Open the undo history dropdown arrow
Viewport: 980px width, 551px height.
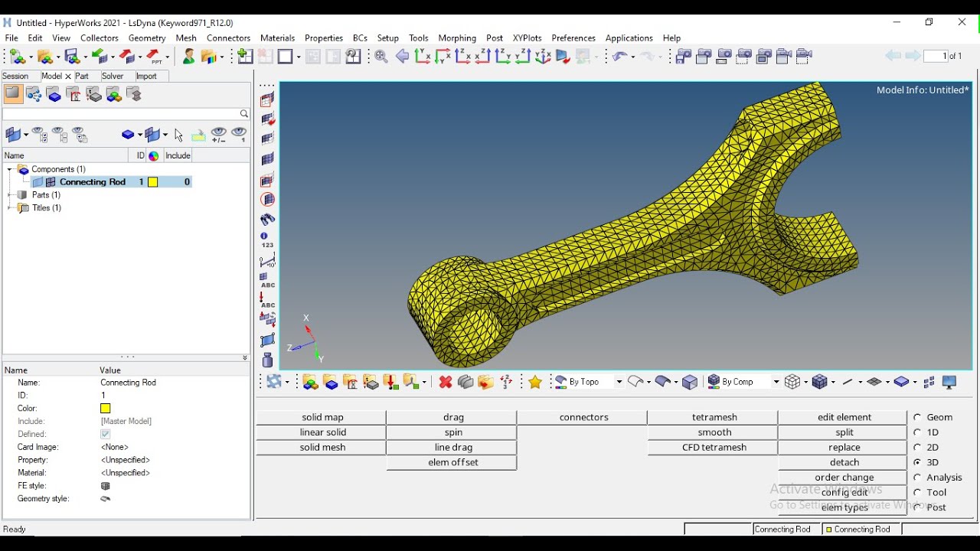point(632,57)
